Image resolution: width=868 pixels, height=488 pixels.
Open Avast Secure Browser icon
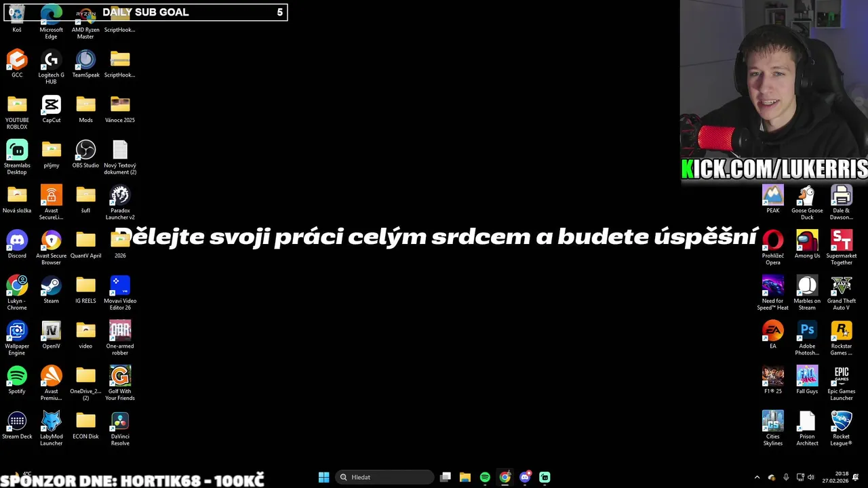tap(51, 248)
